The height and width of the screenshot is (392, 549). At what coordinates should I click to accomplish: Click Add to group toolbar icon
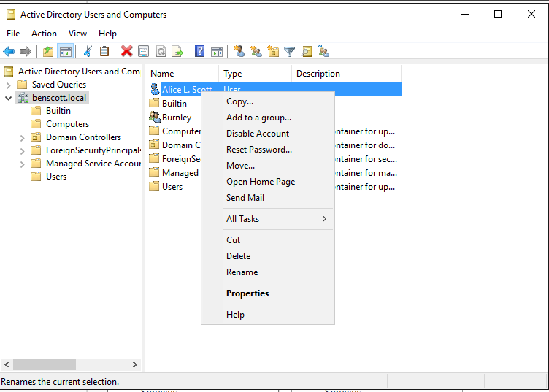coord(323,51)
